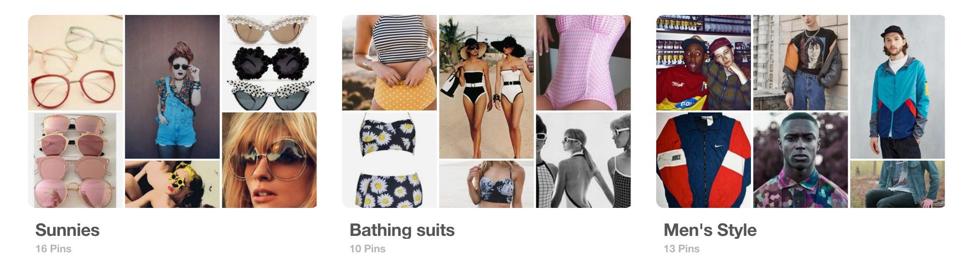The height and width of the screenshot is (274, 980).
Task: Select the daisy print bikini pin
Action: [389, 160]
